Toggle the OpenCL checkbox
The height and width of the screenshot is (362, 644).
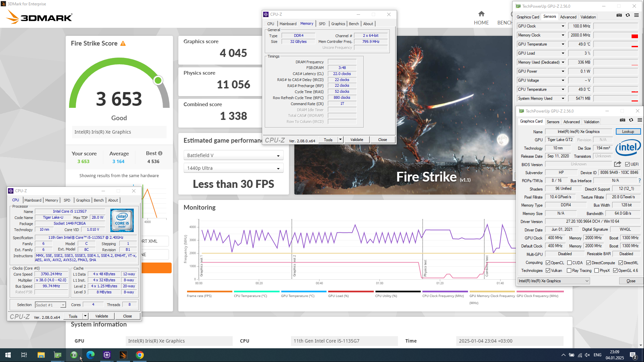click(x=548, y=263)
